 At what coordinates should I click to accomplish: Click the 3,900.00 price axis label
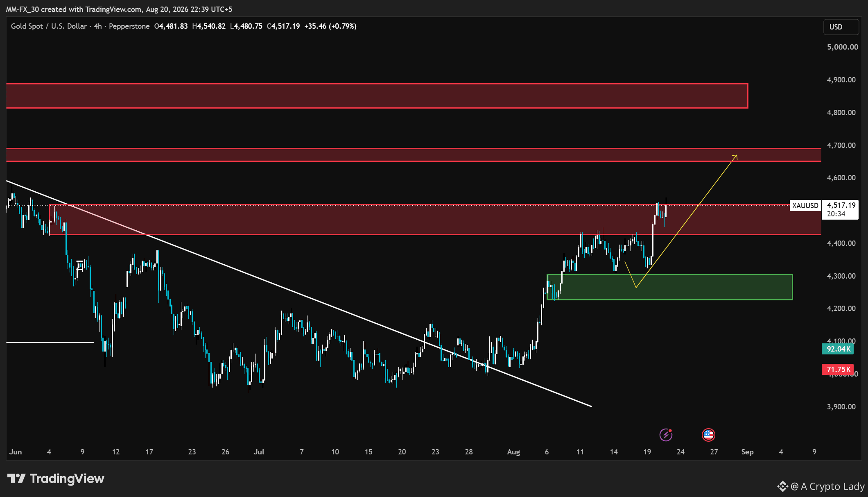tap(841, 407)
